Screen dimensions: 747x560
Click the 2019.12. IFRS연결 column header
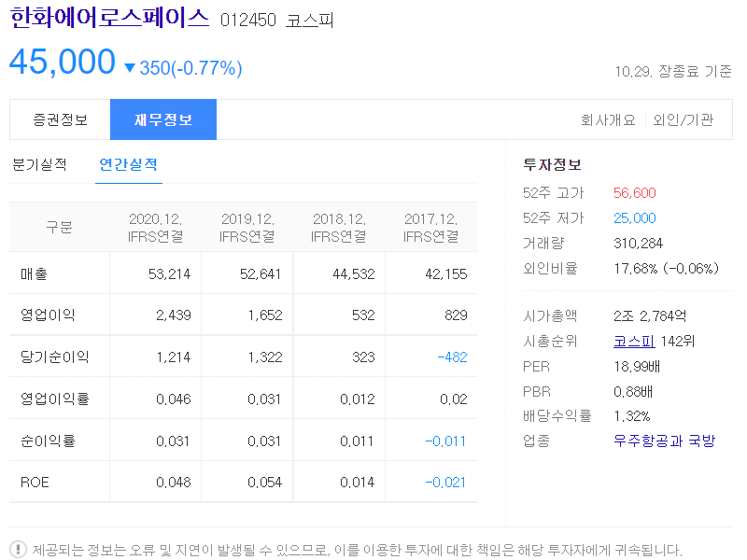(x=247, y=227)
